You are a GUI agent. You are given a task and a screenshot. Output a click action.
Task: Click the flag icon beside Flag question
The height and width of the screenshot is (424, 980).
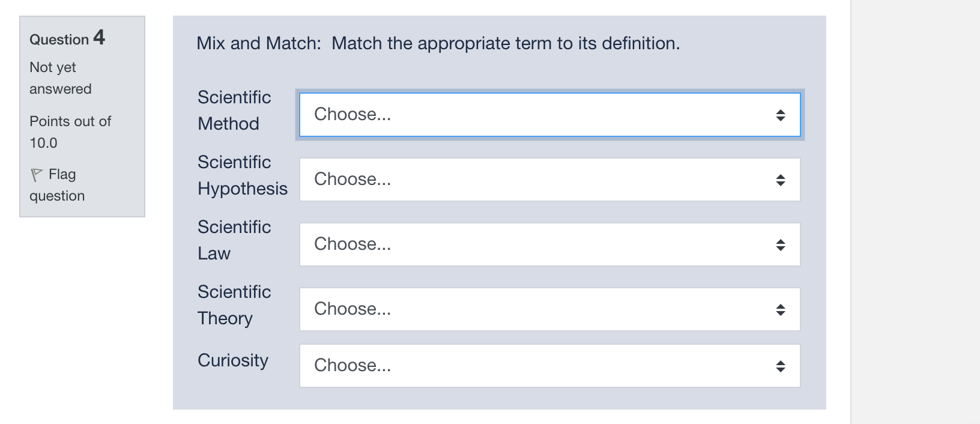pyautogui.click(x=35, y=174)
